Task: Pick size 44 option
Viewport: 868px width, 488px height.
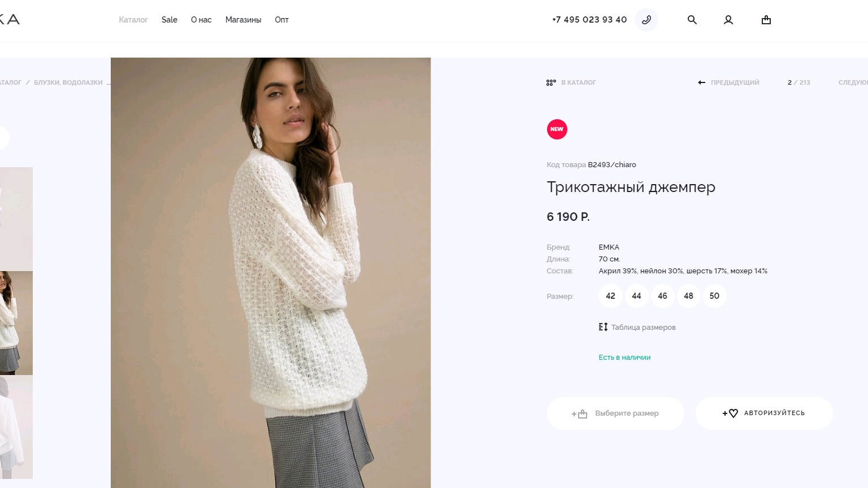Action: (636, 296)
